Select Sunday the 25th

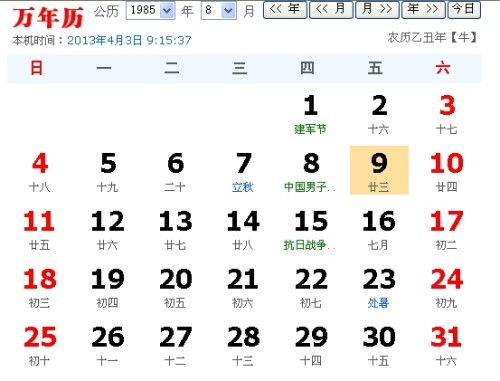point(40,346)
